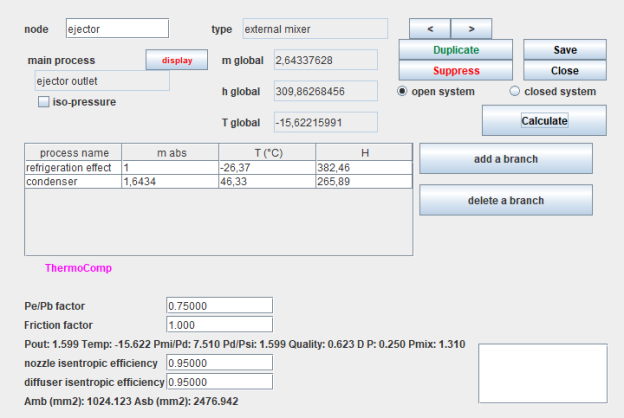Save the ejector node
Viewport: 624px width, 418px height.
564,50
